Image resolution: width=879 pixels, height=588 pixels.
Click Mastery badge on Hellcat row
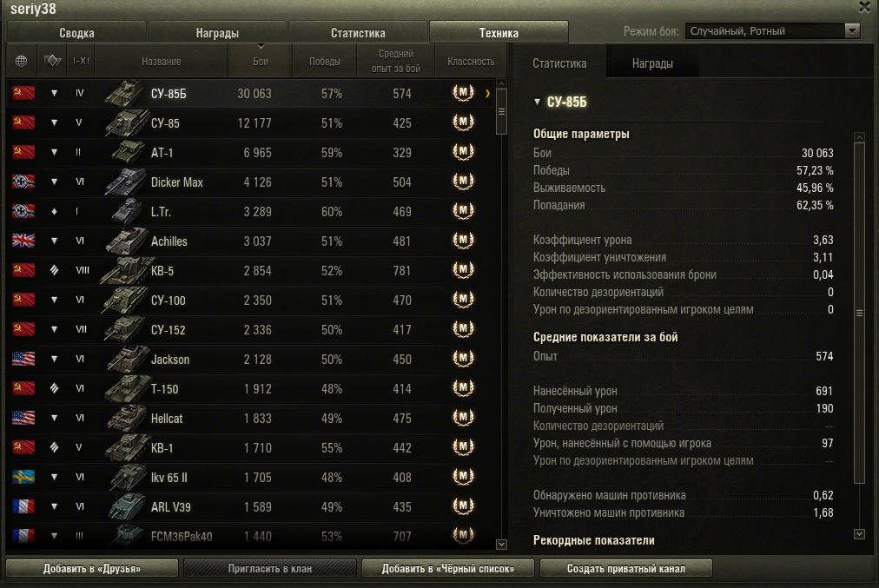pyautogui.click(x=463, y=418)
